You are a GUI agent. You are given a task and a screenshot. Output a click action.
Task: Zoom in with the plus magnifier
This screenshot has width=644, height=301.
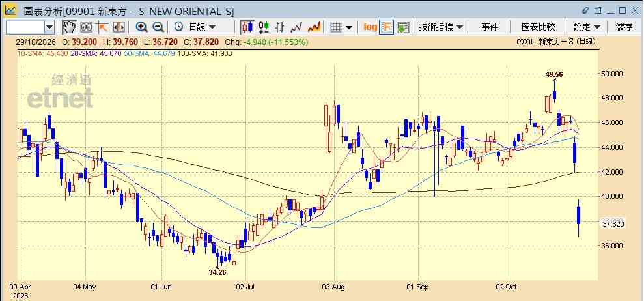[142, 27]
